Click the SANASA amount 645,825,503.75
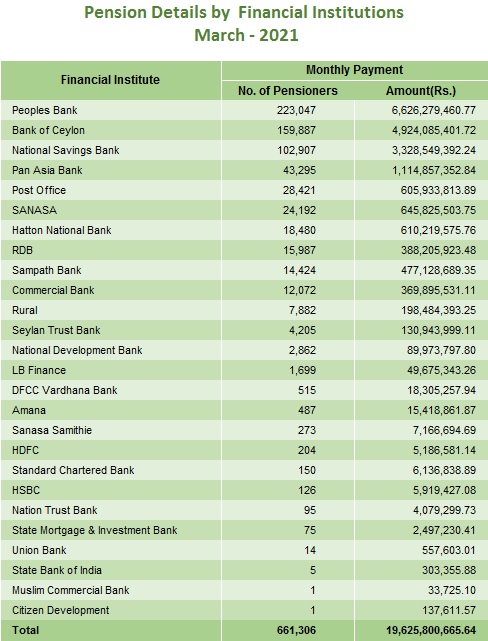The height and width of the screenshot is (641, 488). (438, 211)
